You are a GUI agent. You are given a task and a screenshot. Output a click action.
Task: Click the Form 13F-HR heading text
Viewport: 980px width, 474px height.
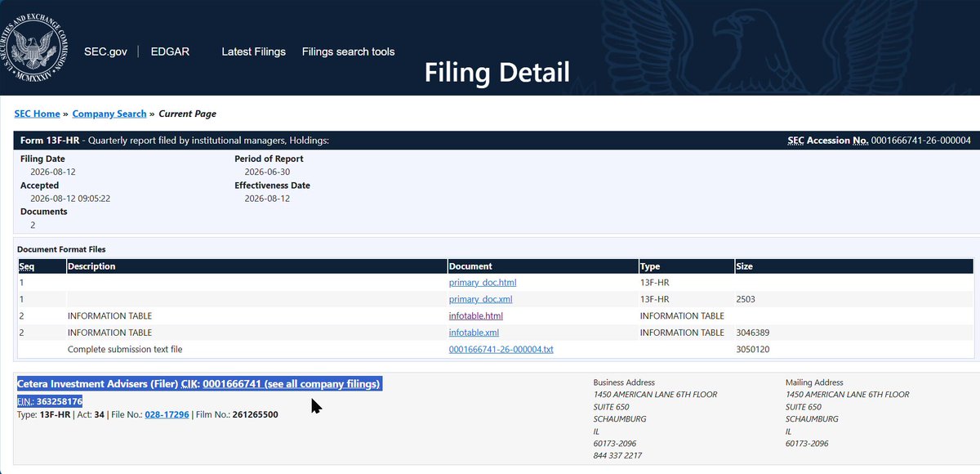(50, 141)
